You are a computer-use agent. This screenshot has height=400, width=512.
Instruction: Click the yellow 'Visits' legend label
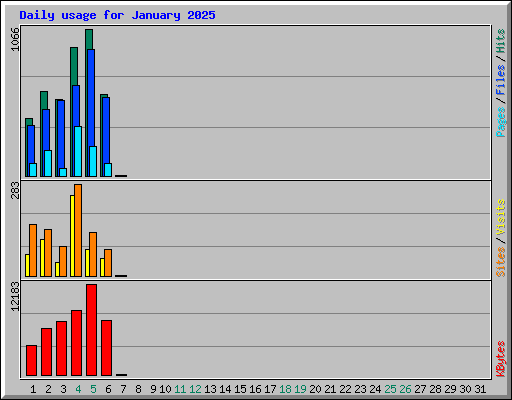(x=500, y=217)
